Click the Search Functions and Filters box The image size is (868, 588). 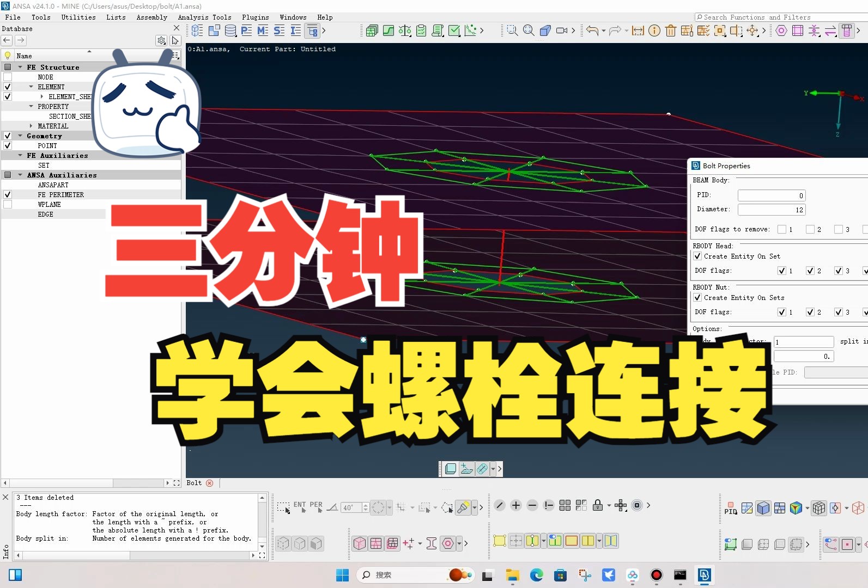coord(780,17)
